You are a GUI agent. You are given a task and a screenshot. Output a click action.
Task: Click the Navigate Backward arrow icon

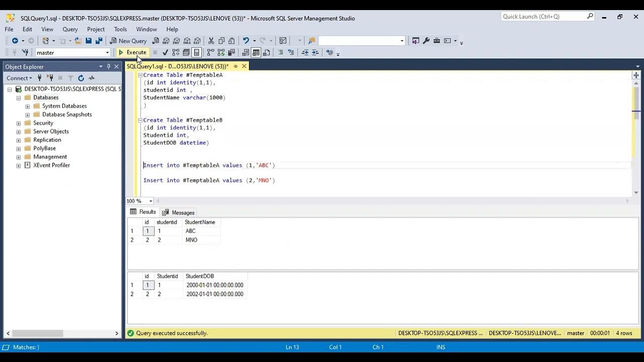click(15, 41)
